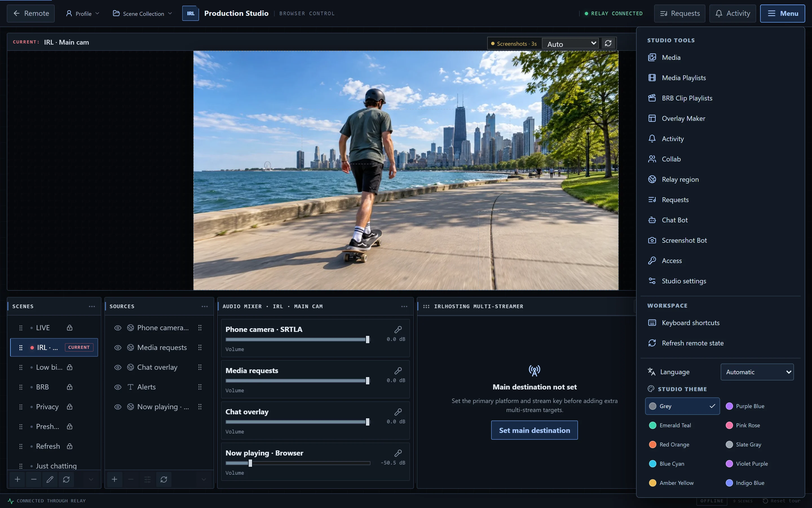
Task: Add a new scene with the plus icon
Action: (17, 479)
